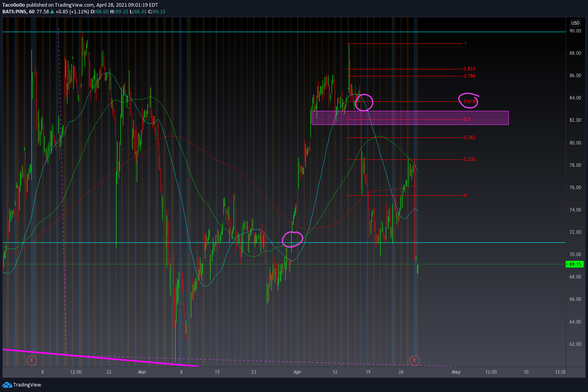Click the 88.00 price axis label
Screen dimensions: 588x392
(x=575, y=53)
